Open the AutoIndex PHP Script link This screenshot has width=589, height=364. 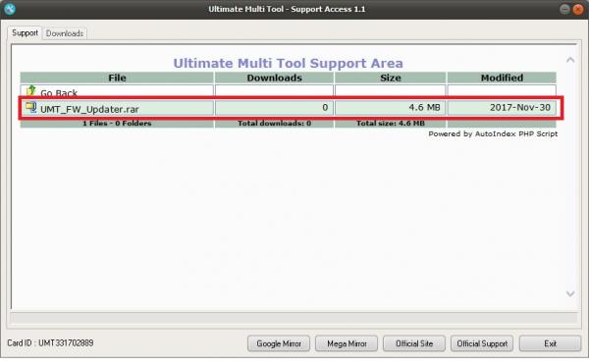[516, 134]
